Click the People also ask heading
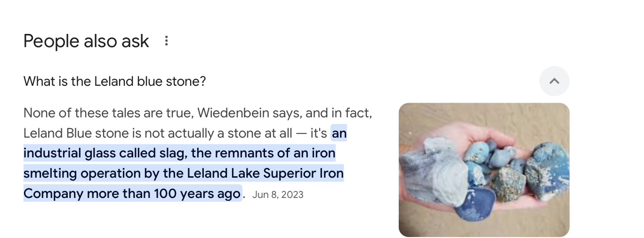 coord(86,41)
